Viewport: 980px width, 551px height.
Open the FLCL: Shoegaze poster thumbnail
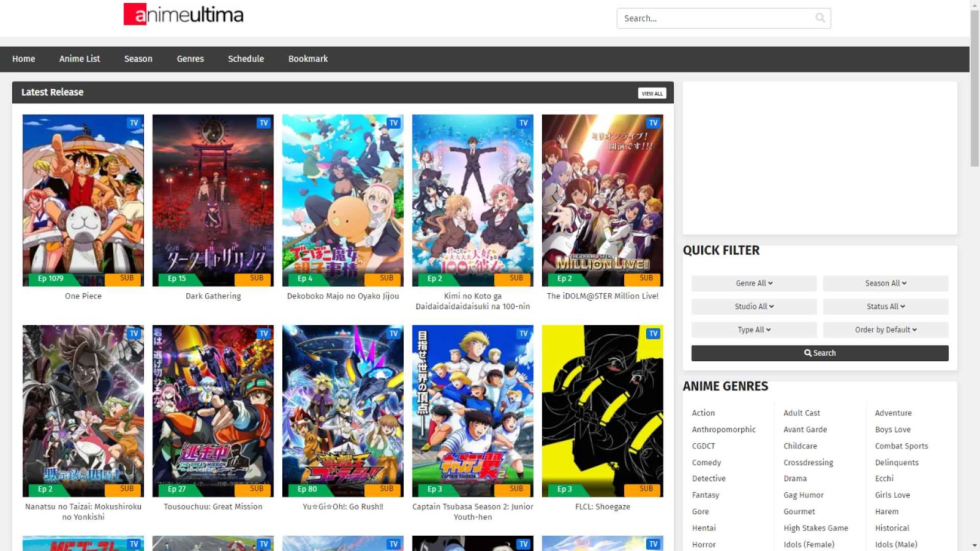(x=603, y=411)
